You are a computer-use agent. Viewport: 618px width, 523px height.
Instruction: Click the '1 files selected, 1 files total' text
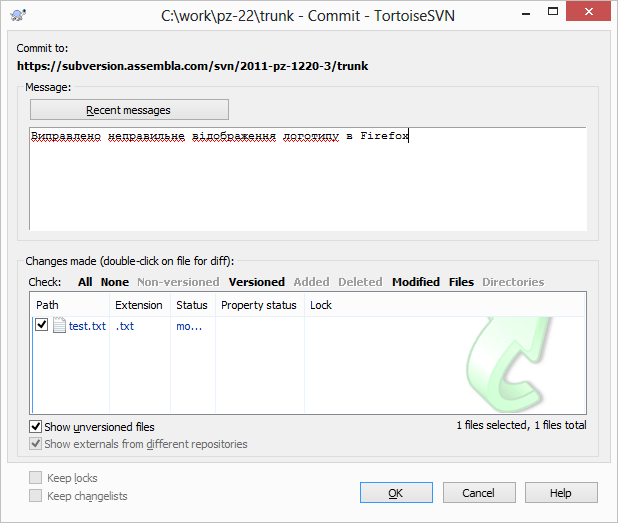[x=521, y=425]
